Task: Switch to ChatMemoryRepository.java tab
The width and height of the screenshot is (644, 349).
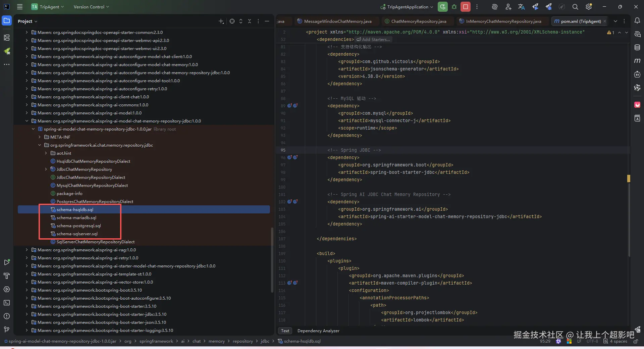Action: click(x=418, y=21)
